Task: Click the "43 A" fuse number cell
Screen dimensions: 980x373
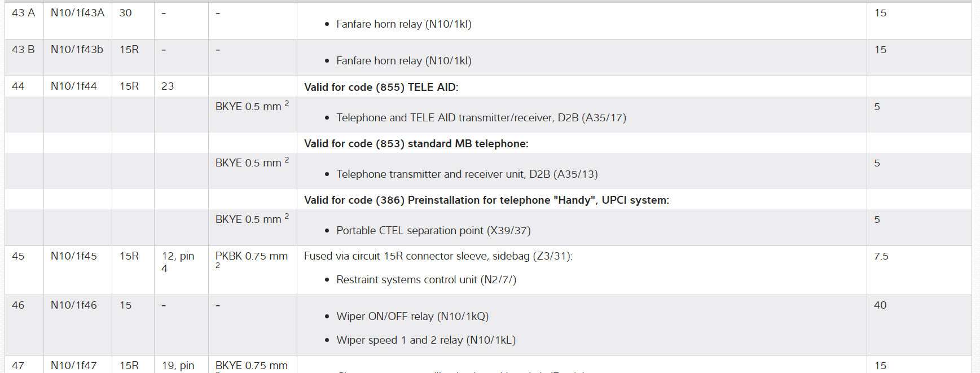Action: 23,13
